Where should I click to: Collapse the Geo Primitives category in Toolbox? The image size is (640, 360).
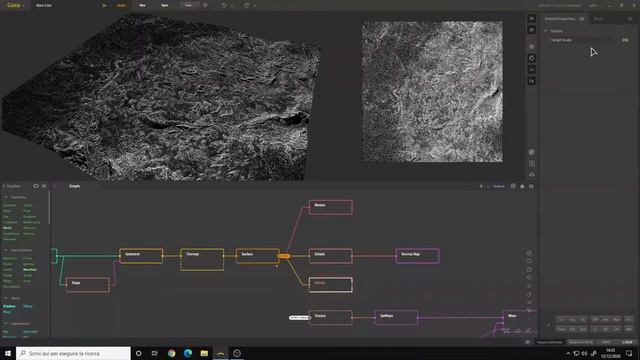(x=6, y=250)
